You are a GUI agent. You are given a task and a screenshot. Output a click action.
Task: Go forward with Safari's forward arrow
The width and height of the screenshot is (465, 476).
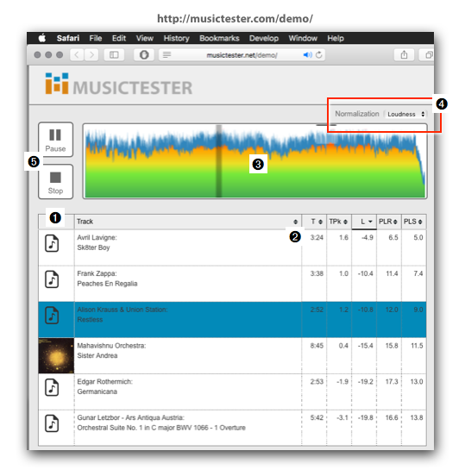(91, 55)
